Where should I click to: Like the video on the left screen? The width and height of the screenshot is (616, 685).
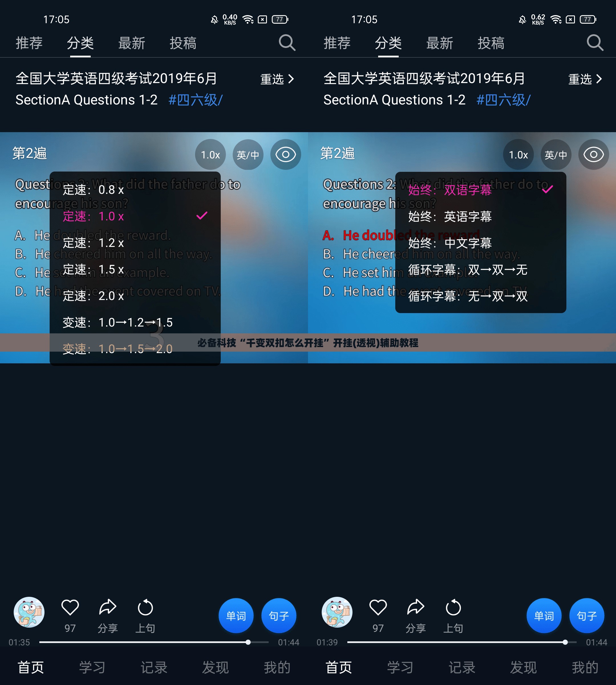click(70, 607)
